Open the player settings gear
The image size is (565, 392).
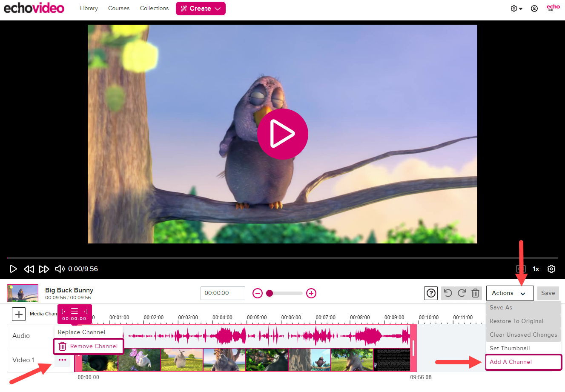551,269
